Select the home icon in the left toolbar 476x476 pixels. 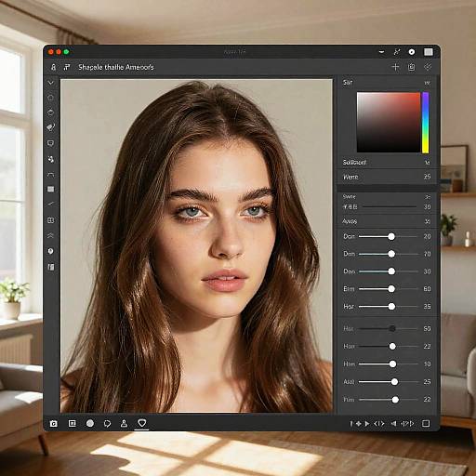pyautogui.click(x=50, y=98)
